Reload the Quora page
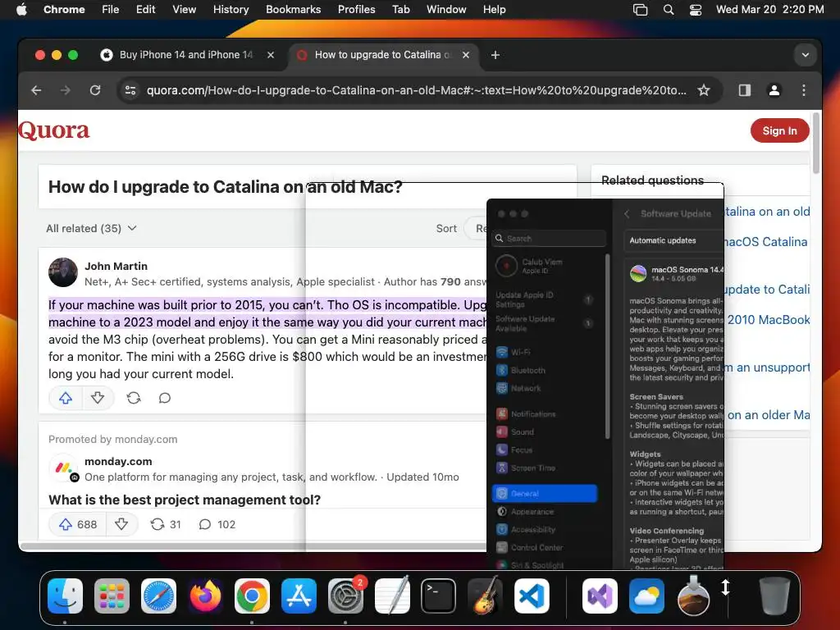The image size is (840, 630). (x=95, y=90)
